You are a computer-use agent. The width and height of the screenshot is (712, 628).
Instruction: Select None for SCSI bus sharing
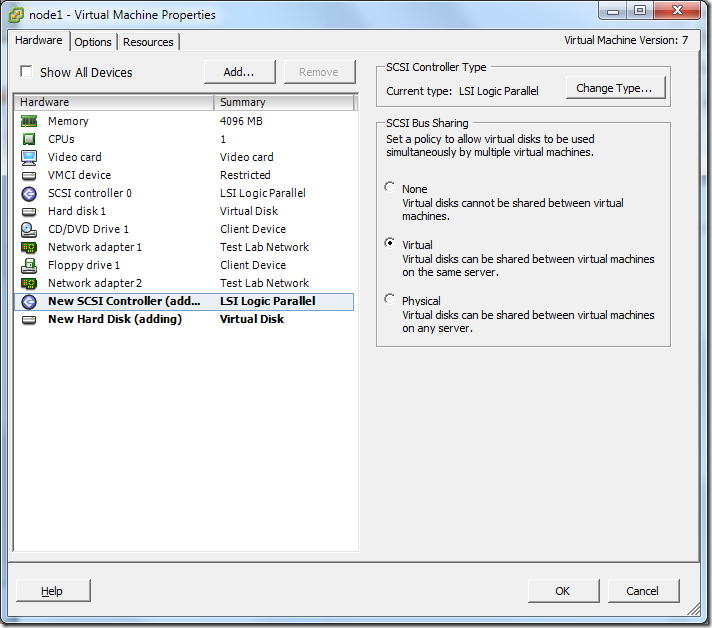pos(390,187)
